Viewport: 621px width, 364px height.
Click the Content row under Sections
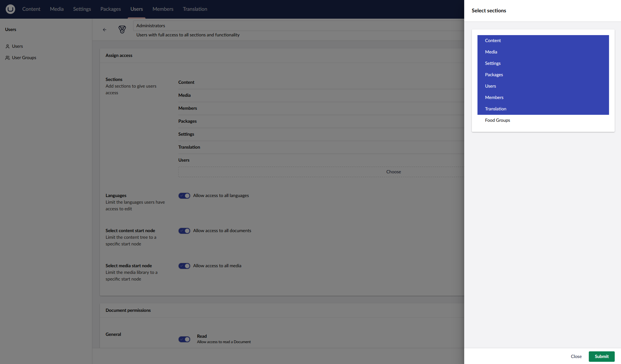pos(321,82)
